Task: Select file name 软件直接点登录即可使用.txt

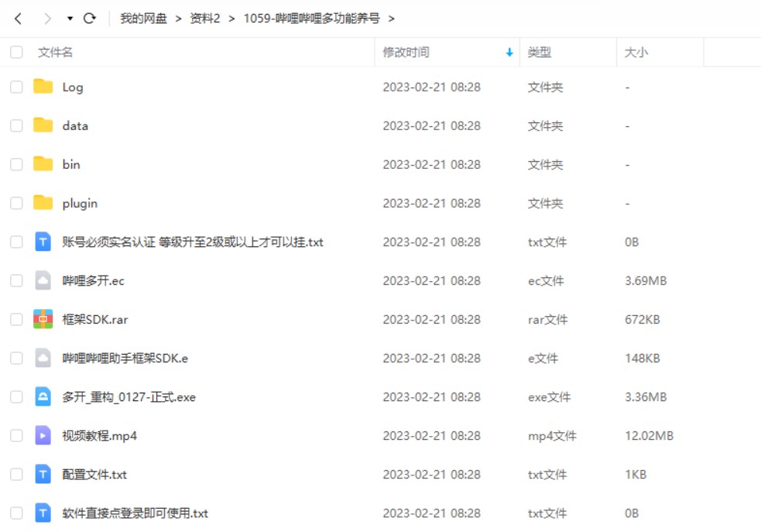Action: coord(135,513)
